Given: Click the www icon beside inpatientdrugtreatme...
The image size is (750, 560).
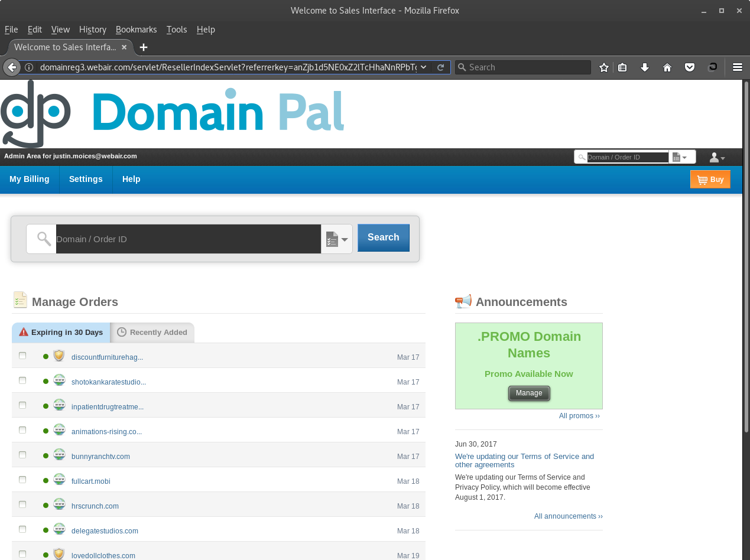Looking at the screenshot, I should pos(59,405).
